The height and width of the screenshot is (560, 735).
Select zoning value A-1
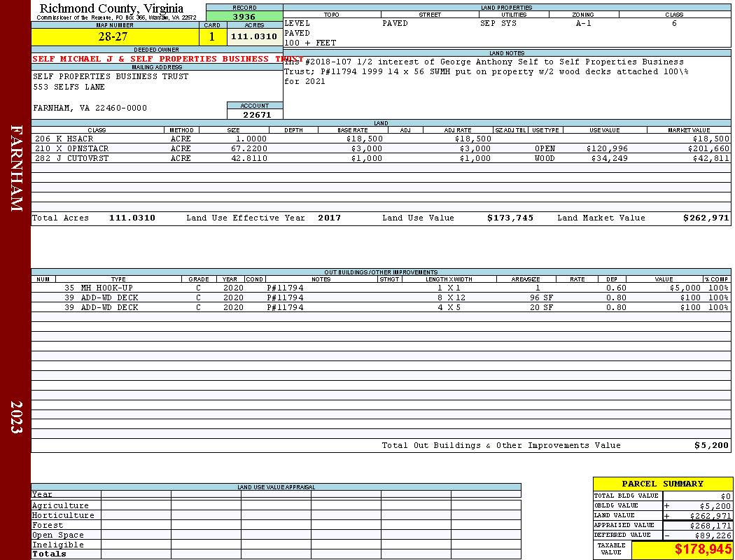pyautogui.click(x=584, y=23)
